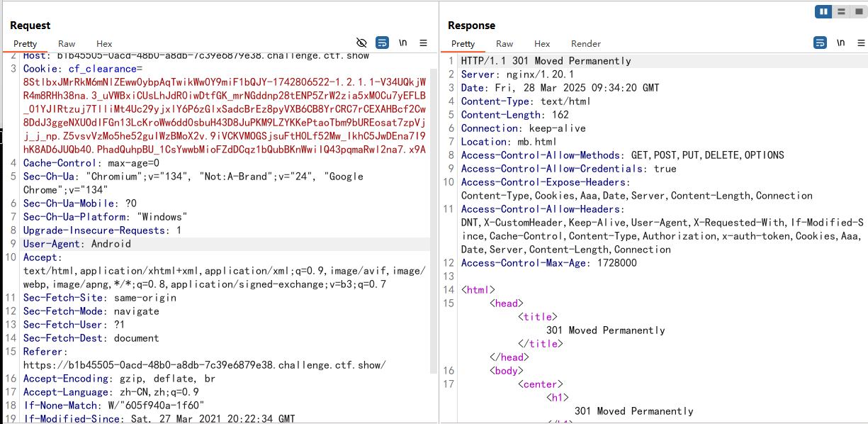Open the Raw tab in Response
Viewport: 868px width, 424px height.
(505, 44)
